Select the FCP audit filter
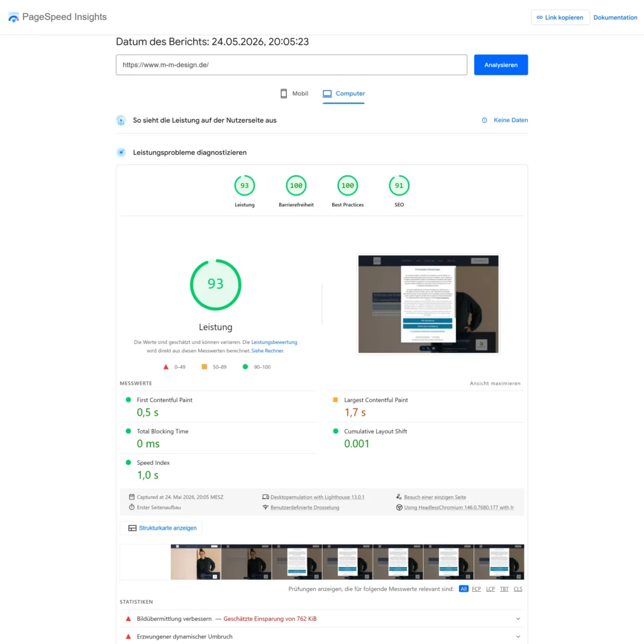The image size is (644, 644). (x=476, y=589)
